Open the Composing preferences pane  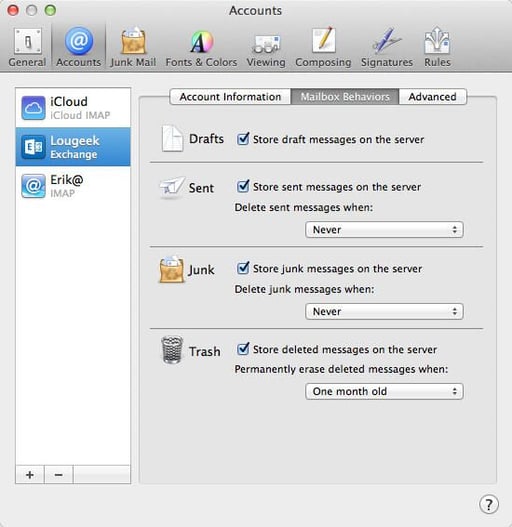(x=323, y=47)
